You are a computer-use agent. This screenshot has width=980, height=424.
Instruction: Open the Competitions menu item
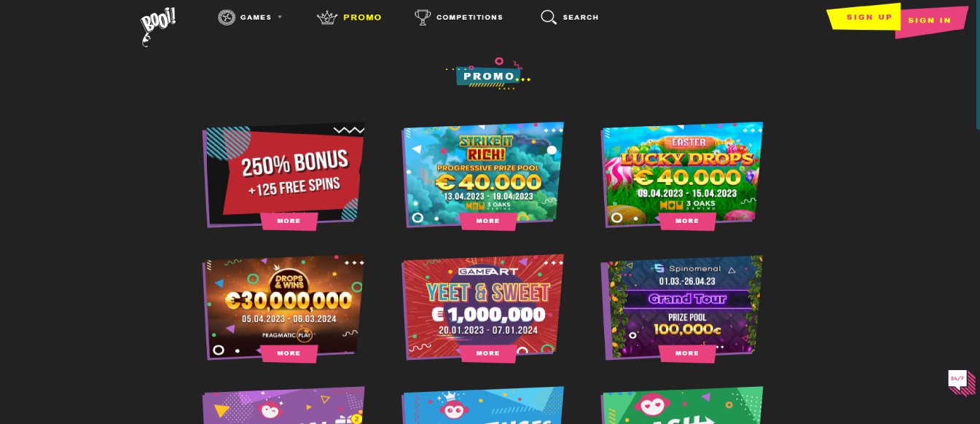click(469, 17)
